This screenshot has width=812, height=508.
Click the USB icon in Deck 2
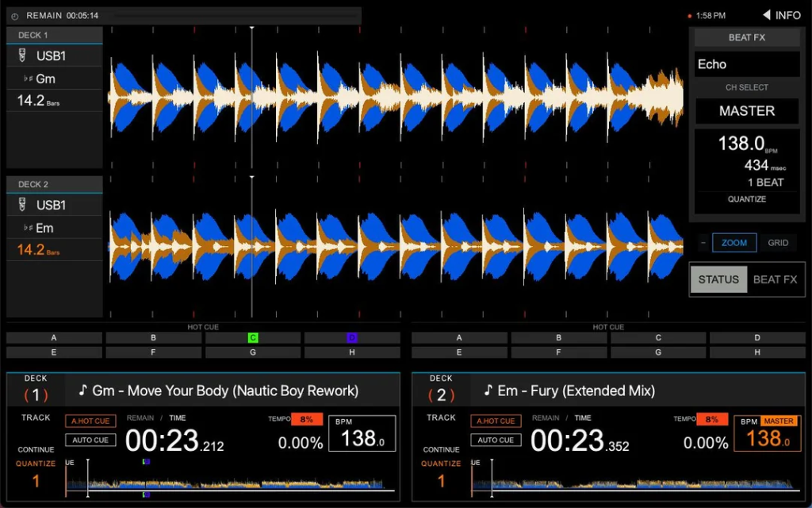tap(22, 205)
